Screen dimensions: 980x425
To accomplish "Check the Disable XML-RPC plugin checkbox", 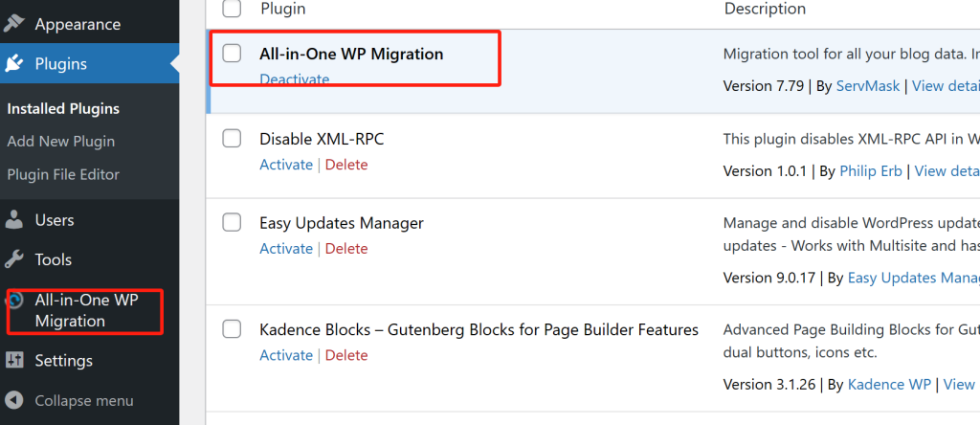I will [232, 138].
